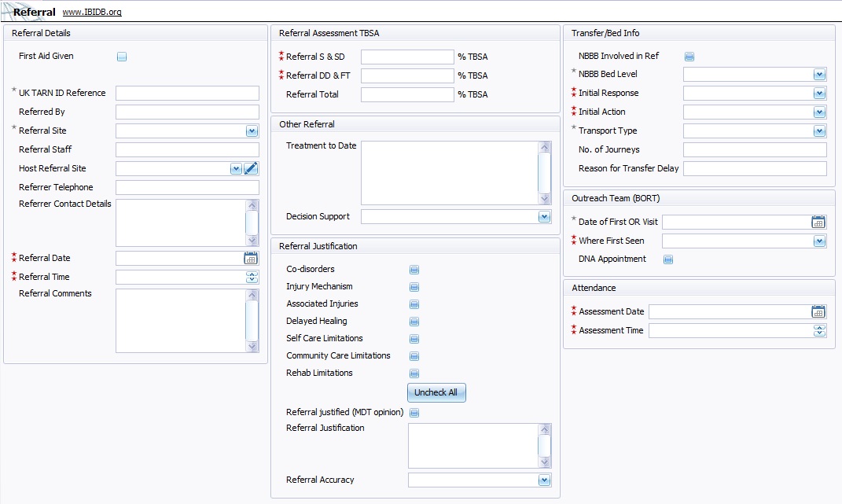Check the DNA Appointment box
The height and width of the screenshot is (504, 842).
[x=668, y=259]
